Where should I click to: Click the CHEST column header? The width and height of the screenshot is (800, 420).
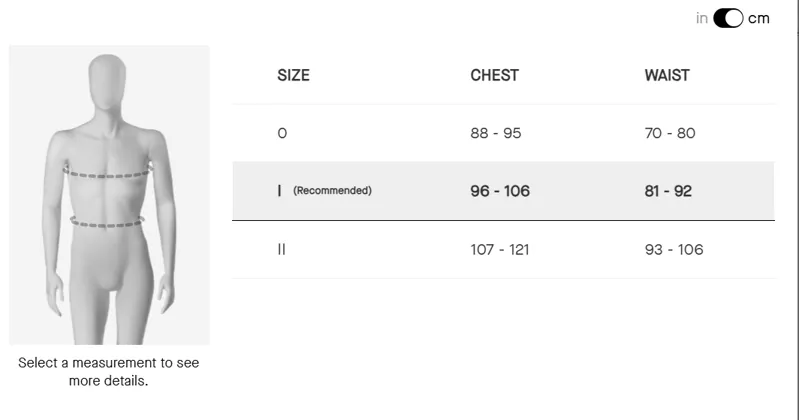pyautogui.click(x=494, y=75)
